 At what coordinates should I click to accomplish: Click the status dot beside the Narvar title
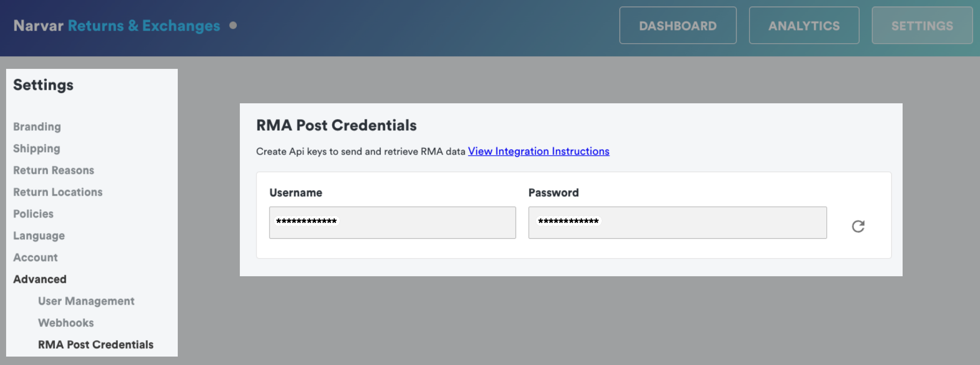[x=233, y=26]
